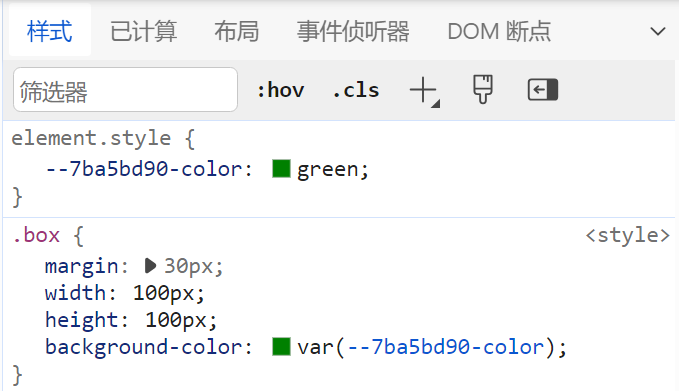The height and width of the screenshot is (391, 679).
Task: Open the DOM 断点 tab
Action: coord(499,32)
